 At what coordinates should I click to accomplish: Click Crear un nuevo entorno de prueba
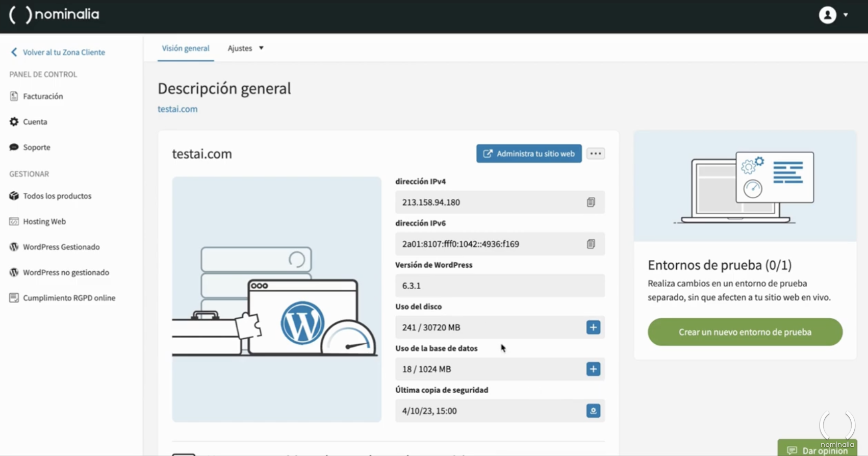(x=745, y=332)
